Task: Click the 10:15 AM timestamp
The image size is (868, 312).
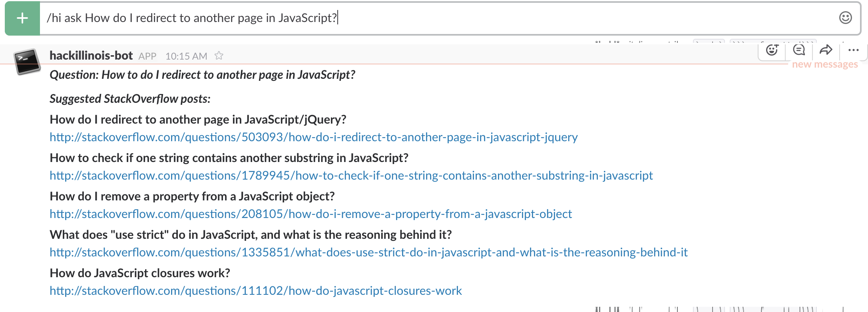Action: [x=186, y=56]
